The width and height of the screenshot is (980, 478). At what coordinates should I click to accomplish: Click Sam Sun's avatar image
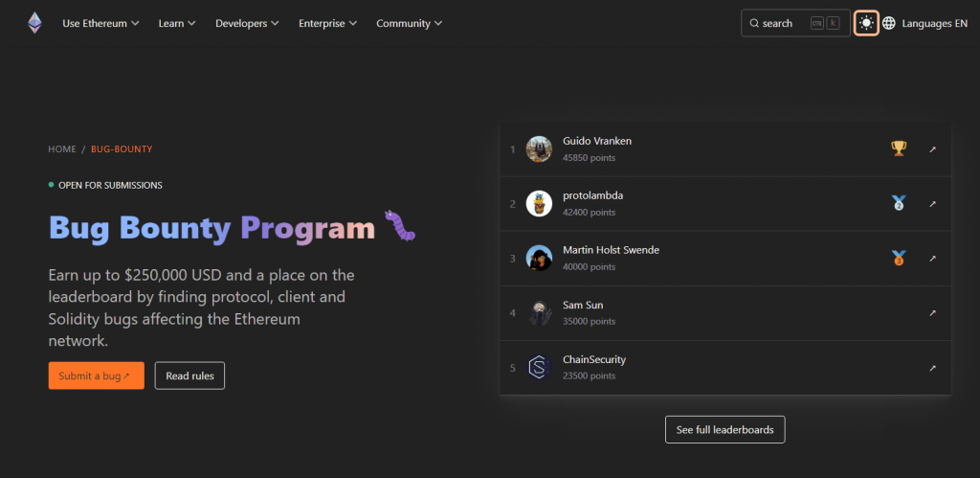539,313
